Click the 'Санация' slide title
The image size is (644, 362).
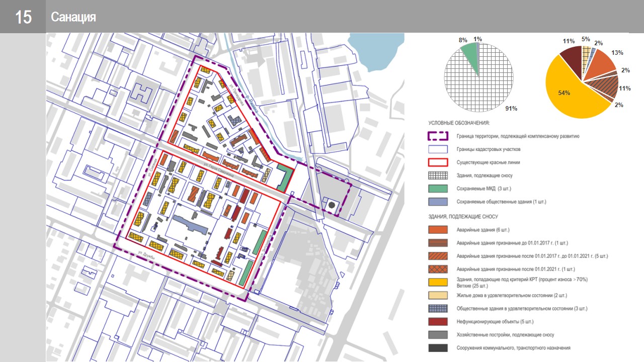pyautogui.click(x=73, y=17)
